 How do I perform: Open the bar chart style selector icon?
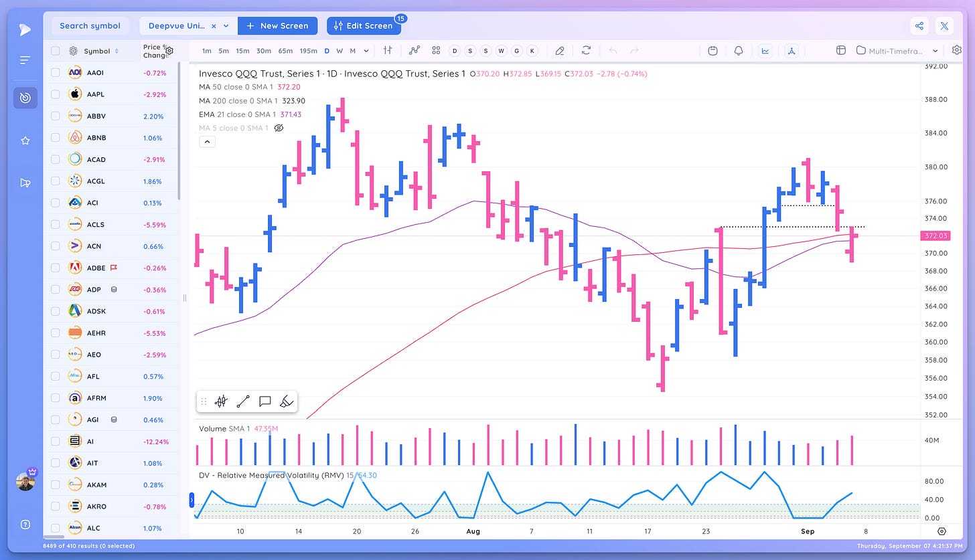click(x=388, y=50)
